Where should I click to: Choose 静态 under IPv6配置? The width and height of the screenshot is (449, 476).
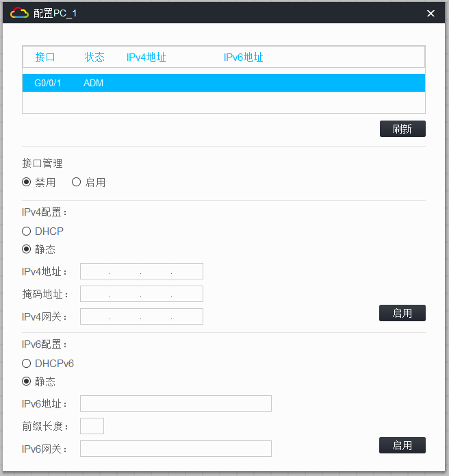(27, 381)
